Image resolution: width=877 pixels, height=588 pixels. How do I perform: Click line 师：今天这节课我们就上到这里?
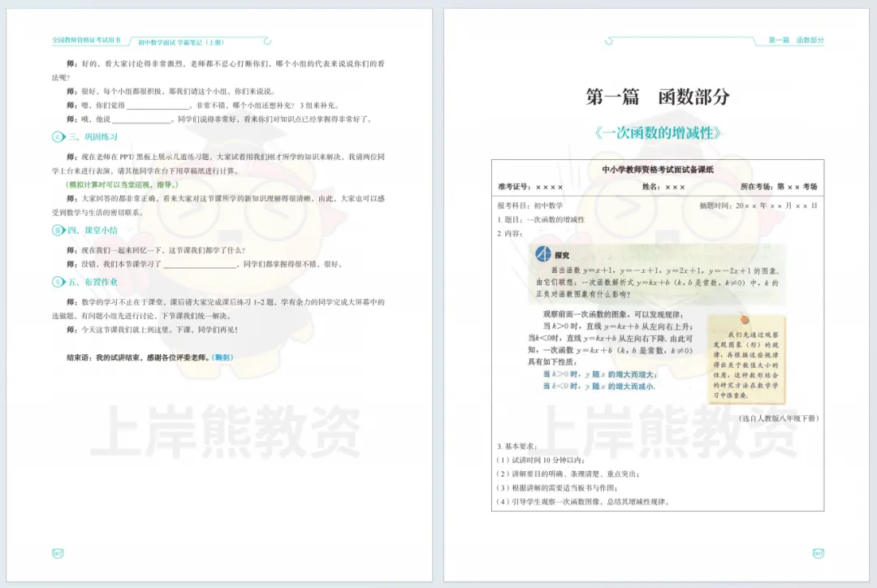click(153, 330)
